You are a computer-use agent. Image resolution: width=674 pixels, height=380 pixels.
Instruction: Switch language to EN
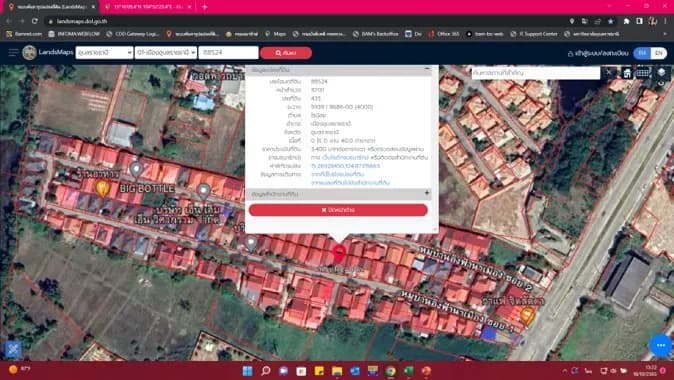[659, 53]
